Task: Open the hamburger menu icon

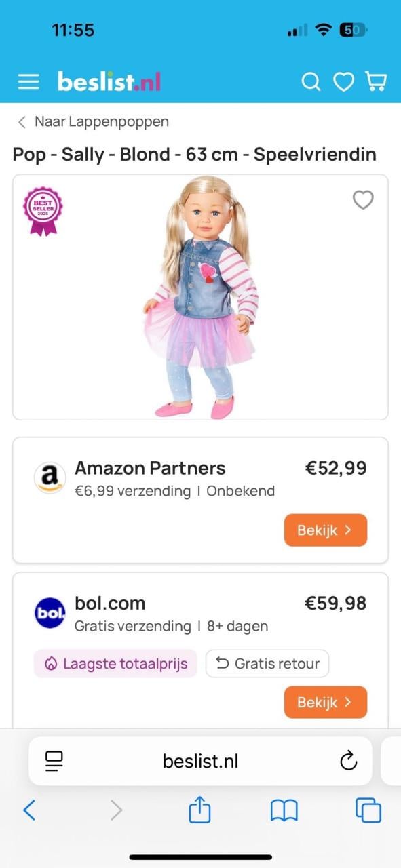Action: 28,81
